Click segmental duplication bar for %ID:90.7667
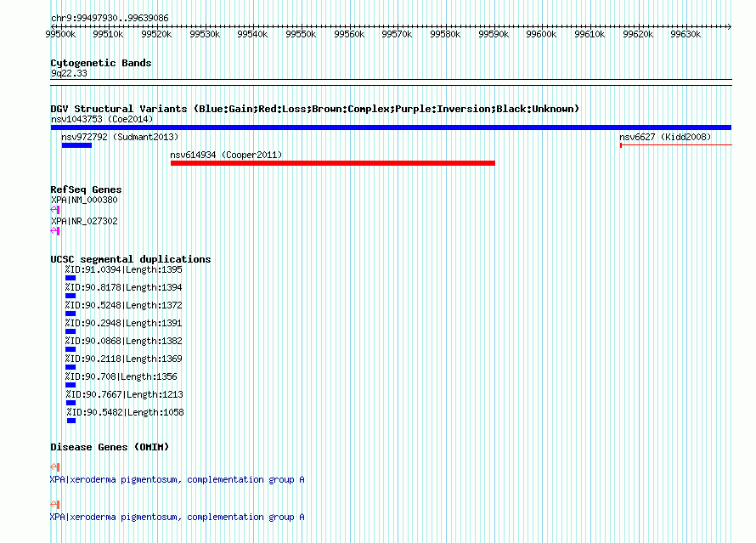The image size is (756, 543). click(x=71, y=403)
